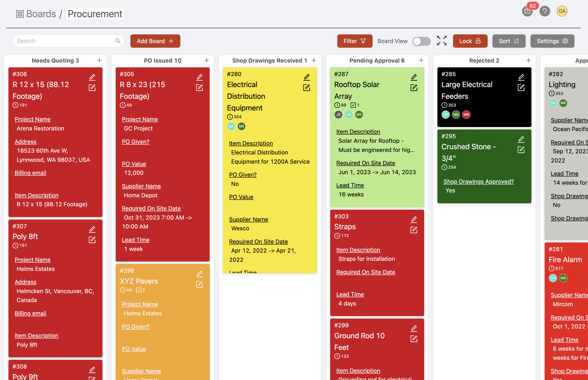Open edit form icon on card #280
Screen dimensions: 588x380
pyautogui.click(x=307, y=88)
